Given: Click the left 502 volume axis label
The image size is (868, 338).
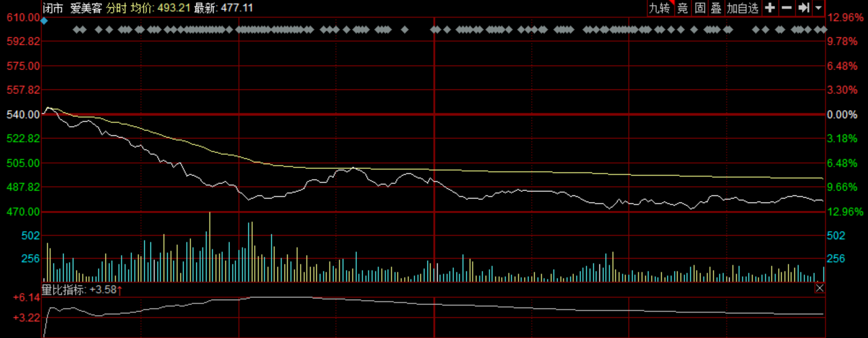Looking at the screenshot, I should pos(31,236).
